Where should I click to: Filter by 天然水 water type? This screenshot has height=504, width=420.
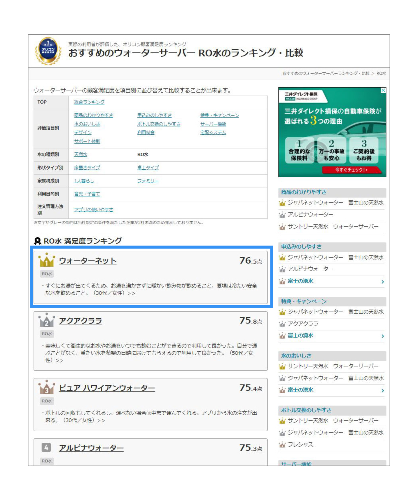pos(80,154)
